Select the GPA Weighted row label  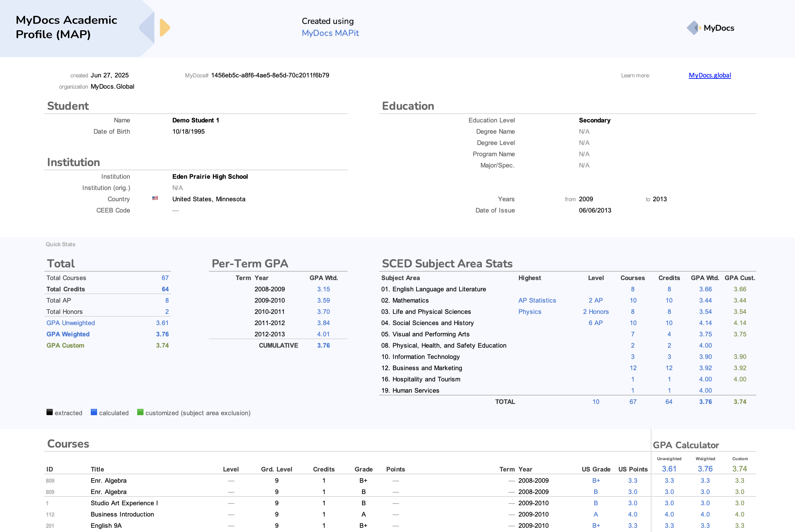(68, 334)
